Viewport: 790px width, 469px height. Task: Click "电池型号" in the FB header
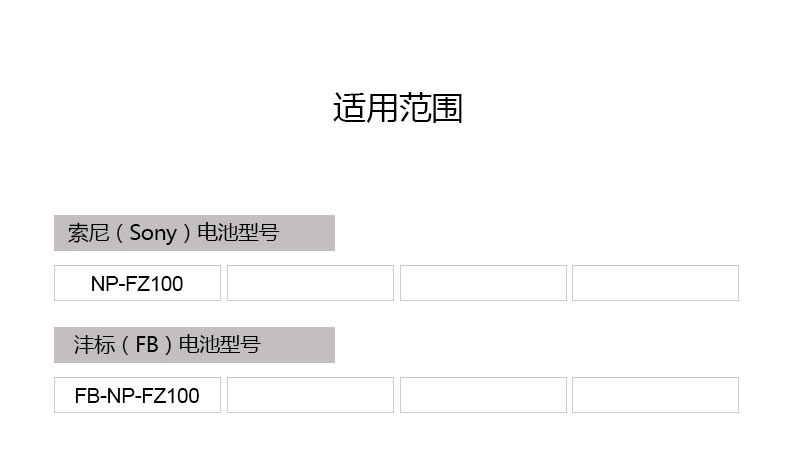click(220, 346)
